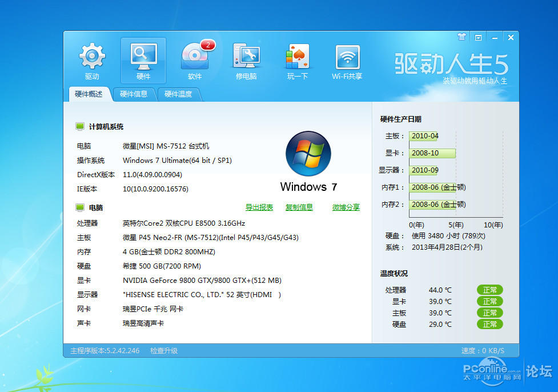Click the 正常 badge for 处理器 temperature
558x392 pixels.
(489, 290)
